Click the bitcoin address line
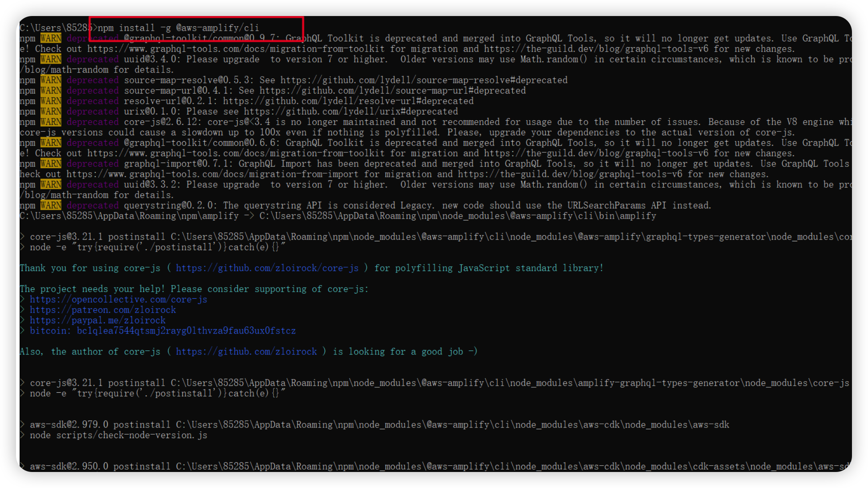 162,331
